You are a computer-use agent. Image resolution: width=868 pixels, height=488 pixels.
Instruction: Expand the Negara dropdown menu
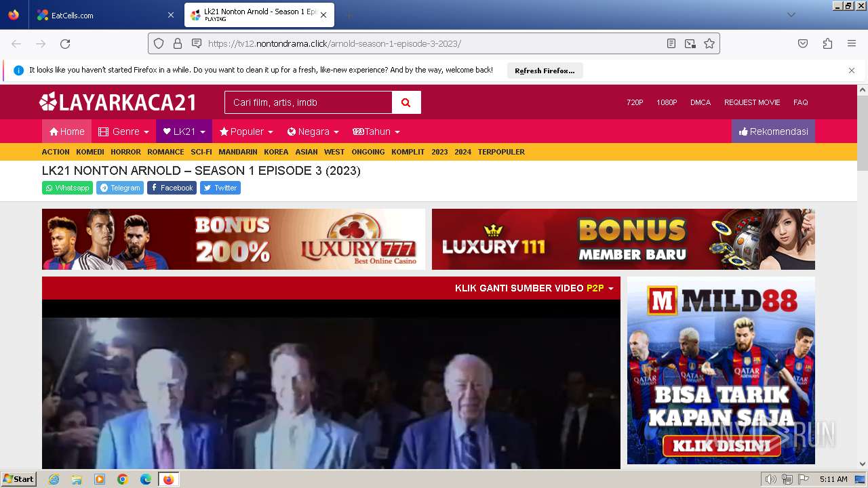pyautogui.click(x=313, y=131)
